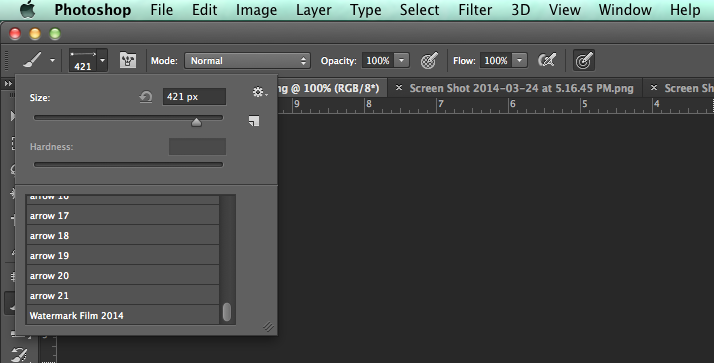
Task: Open brush picker gear menu
Action: [260, 92]
